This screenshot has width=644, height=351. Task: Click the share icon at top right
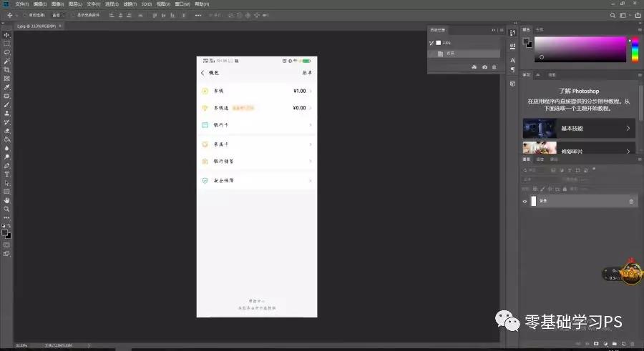[x=638, y=15]
